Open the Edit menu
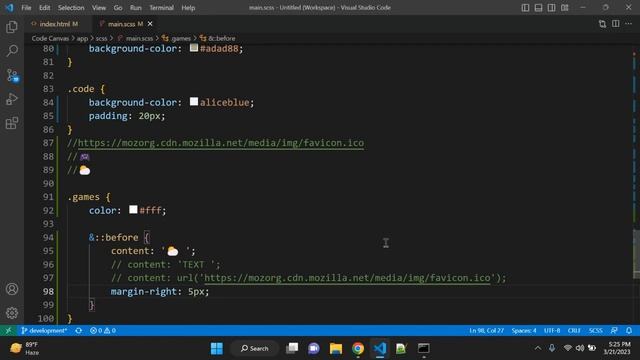The width and height of the screenshot is (640, 360). point(44,8)
